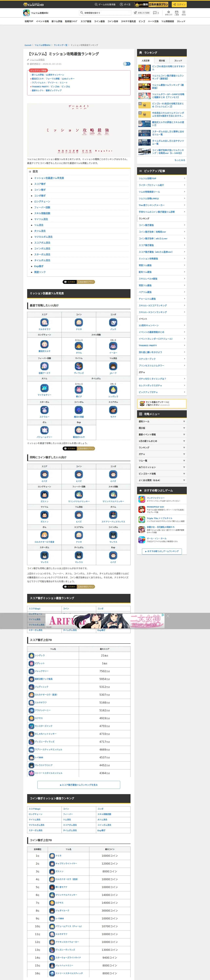Click the ランキング一覧 breadcrumb

[x=61, y=45]
